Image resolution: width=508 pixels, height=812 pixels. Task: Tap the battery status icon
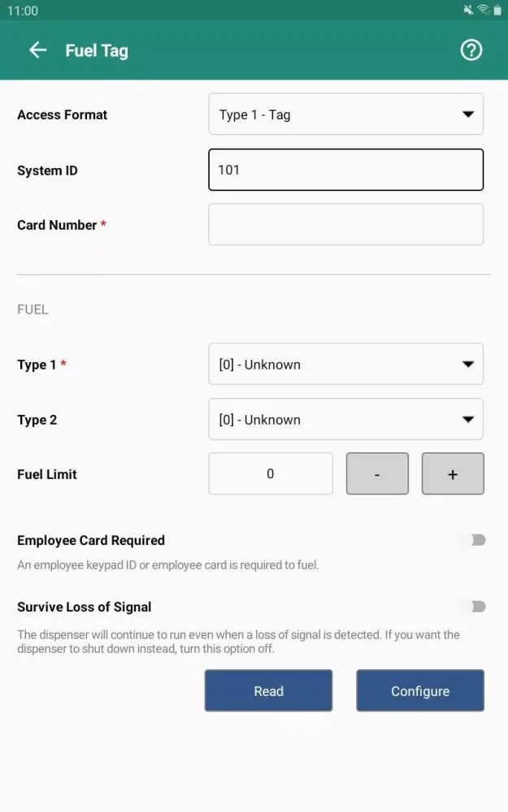tap(496, 10)
